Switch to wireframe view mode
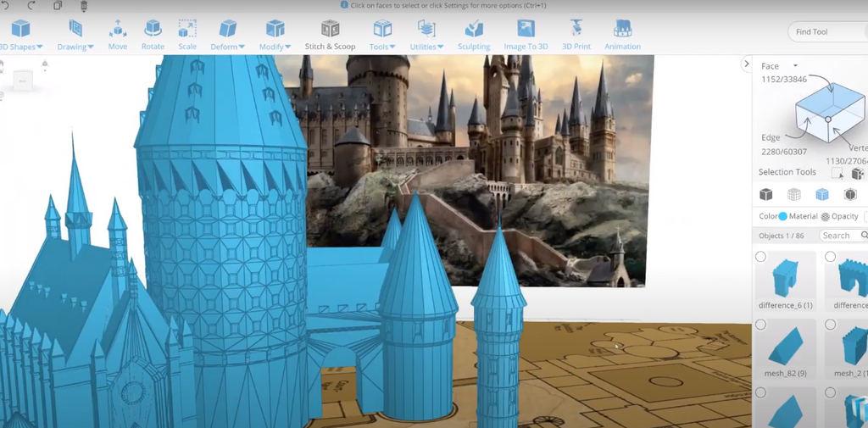This screenshot has height=428, width=868. click(793, 194)
